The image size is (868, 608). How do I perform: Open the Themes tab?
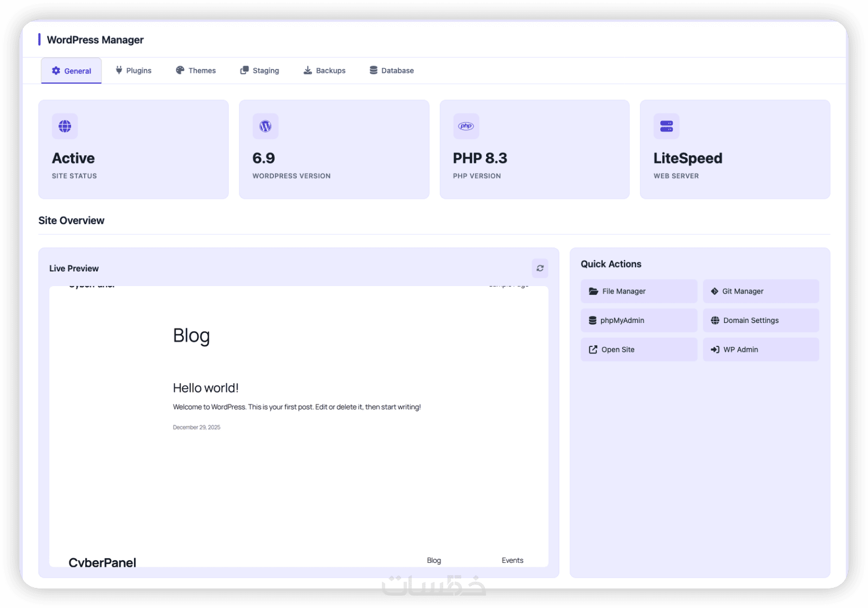click(196, 71)
